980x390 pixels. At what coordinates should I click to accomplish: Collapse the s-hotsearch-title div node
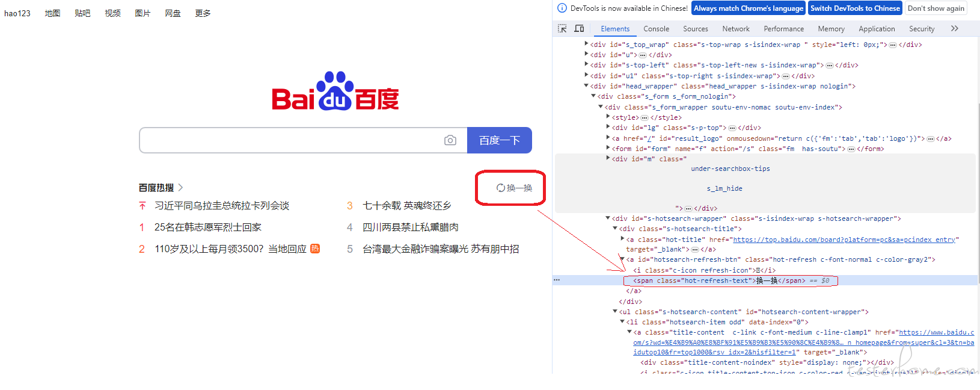(615, 229)
